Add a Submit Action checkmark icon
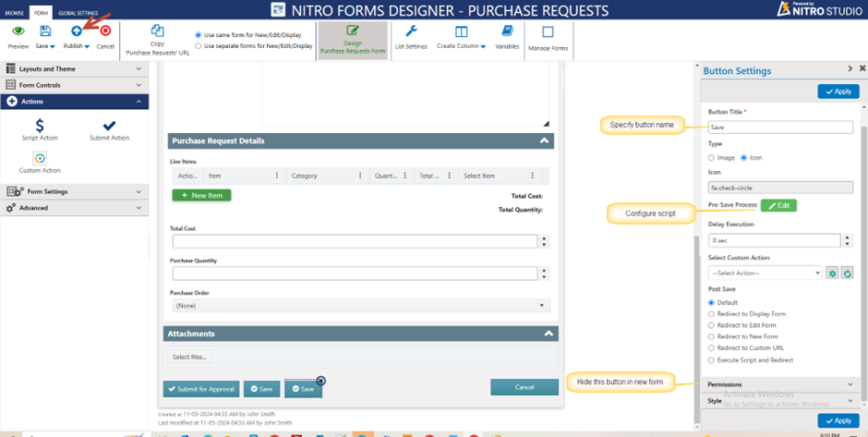Screen dimensions: 868x437 pos(110,125)
